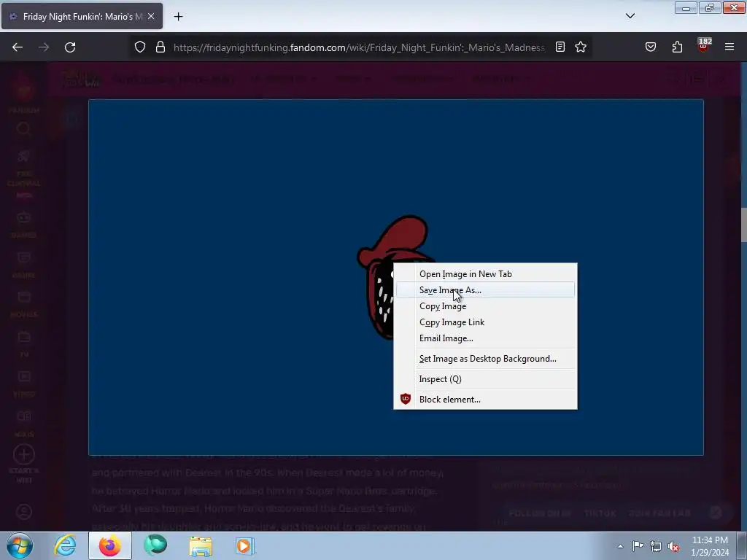The image size is (747, 560).
Task: Select Copy Image Link
Action: [485, 322]
